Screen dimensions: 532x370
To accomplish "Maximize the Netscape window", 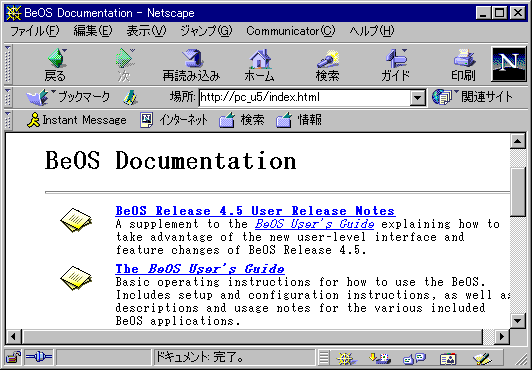I will coord(500,13).
